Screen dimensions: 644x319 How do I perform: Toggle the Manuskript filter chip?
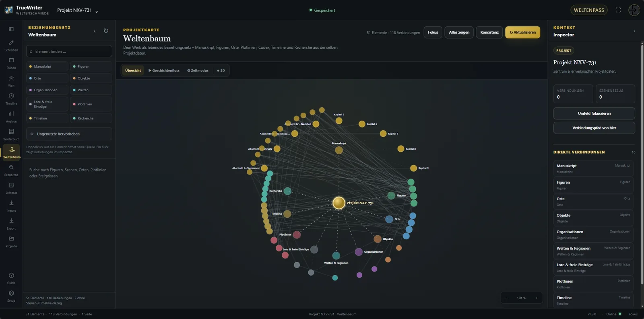coord(47,66)
